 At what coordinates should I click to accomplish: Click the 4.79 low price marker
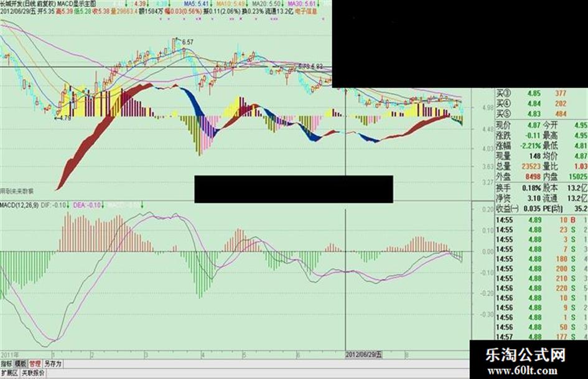[x=65, y=118]
